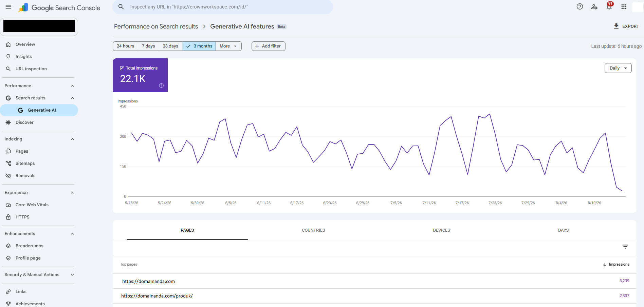Switch to the COUNTRIES tab

click(x=313, y=230)
